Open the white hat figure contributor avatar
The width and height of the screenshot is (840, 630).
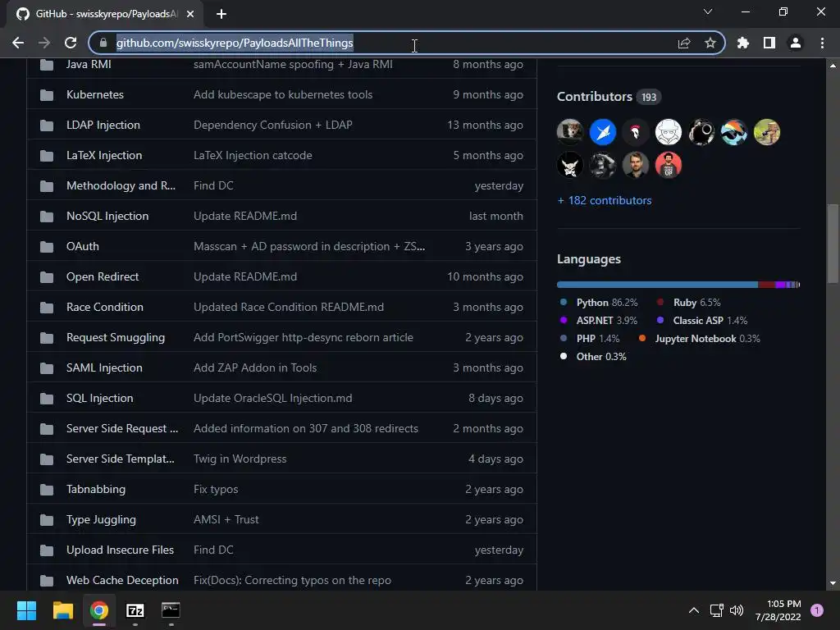(668, 132)
